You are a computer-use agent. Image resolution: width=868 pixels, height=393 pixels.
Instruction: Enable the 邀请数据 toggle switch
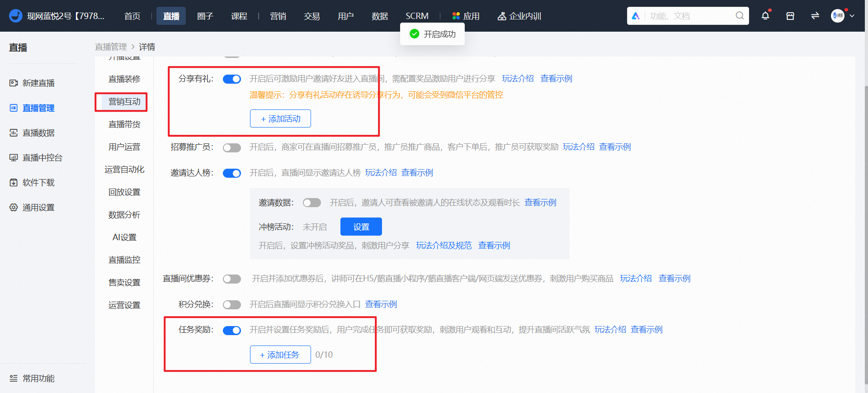click(312, 203)
